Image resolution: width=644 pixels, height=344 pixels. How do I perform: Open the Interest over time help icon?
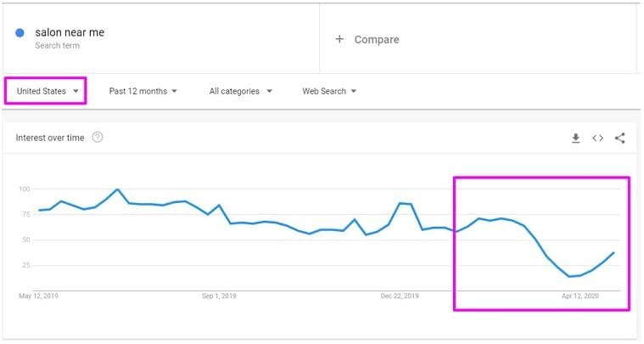[x=98, y=138]
